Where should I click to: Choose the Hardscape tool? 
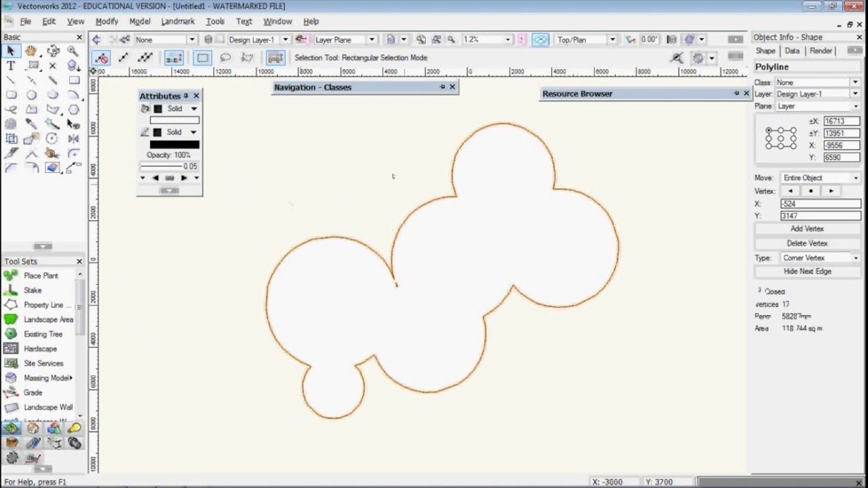[39, 349]
